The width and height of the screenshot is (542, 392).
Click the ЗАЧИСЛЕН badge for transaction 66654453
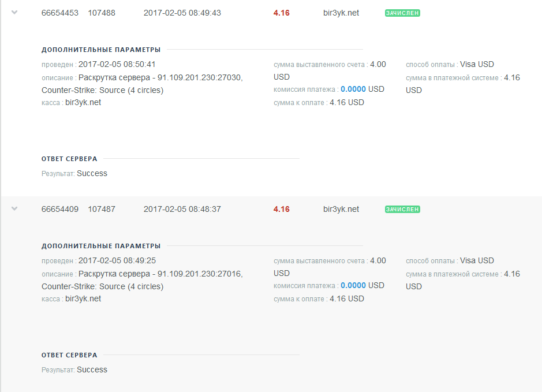coord(402,13)
